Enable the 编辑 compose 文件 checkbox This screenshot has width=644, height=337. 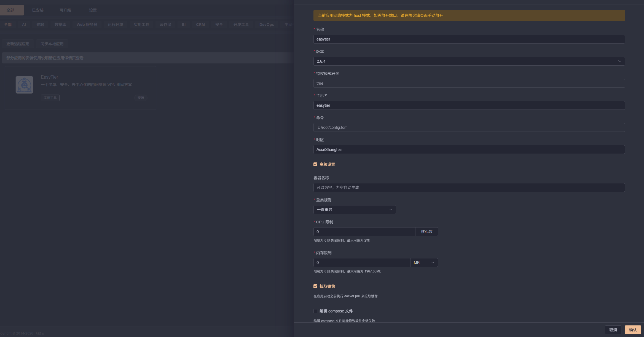[315, 311]
